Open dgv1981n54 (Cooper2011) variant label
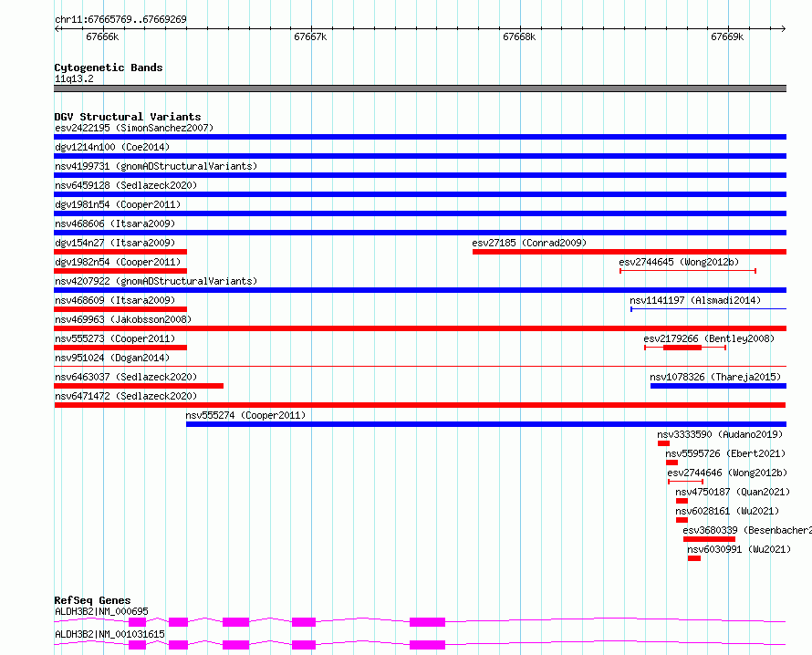The image size is (812, 655). (118, 204)
